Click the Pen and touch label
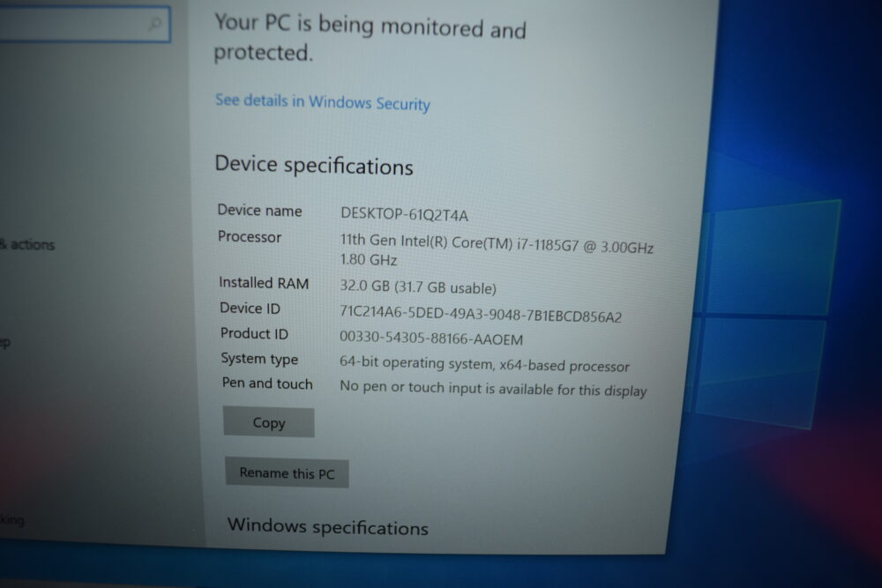 point(266,383)
